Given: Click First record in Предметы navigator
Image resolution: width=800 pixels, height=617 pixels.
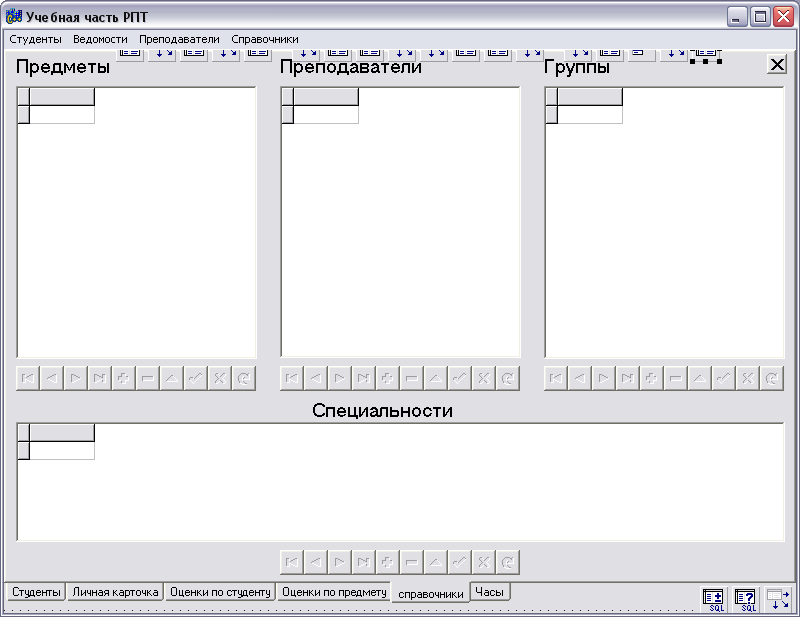Looking at the screenshot, I should click(28, 379).
